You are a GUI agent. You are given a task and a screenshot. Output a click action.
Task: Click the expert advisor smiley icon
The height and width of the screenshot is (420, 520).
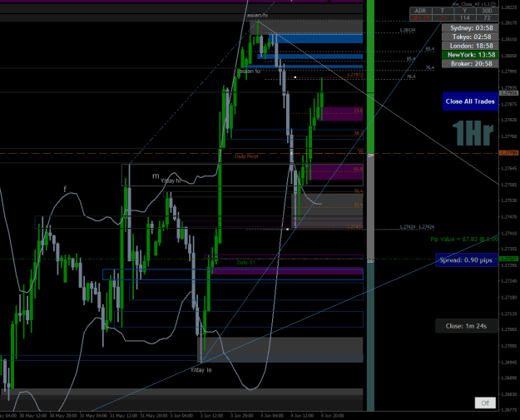493,4
